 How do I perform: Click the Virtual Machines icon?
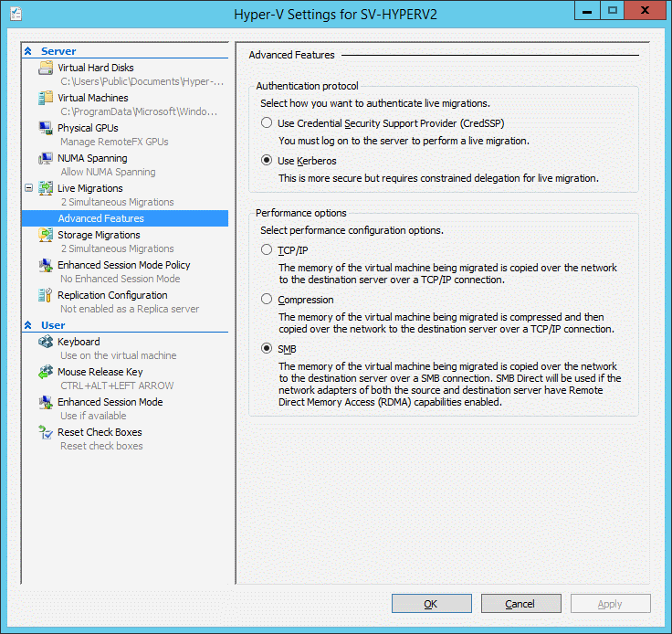point(46,98)
